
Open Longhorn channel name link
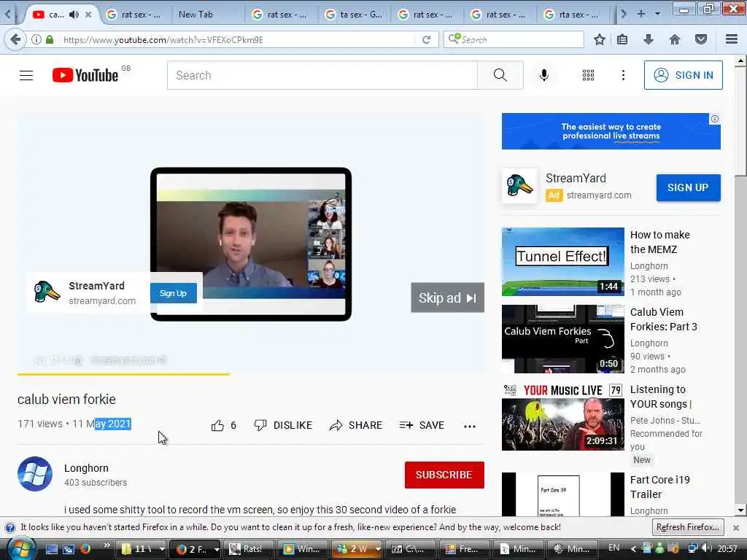pyautogui.click(x=86, y=468)
